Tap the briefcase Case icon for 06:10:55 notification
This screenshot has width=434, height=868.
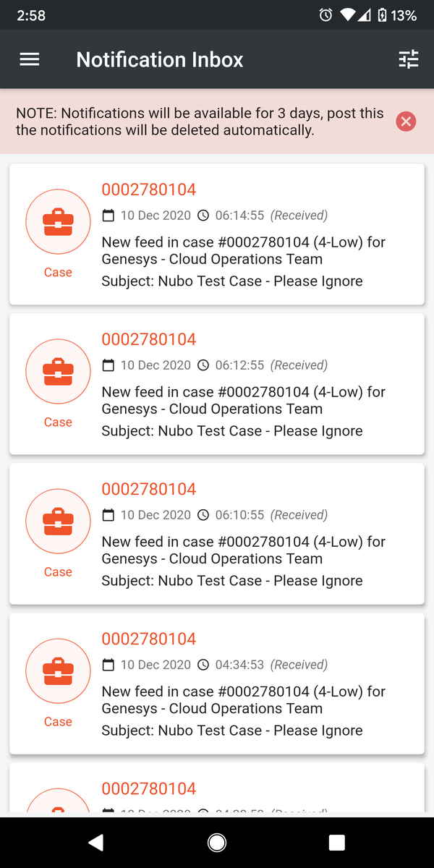(58, 522)
